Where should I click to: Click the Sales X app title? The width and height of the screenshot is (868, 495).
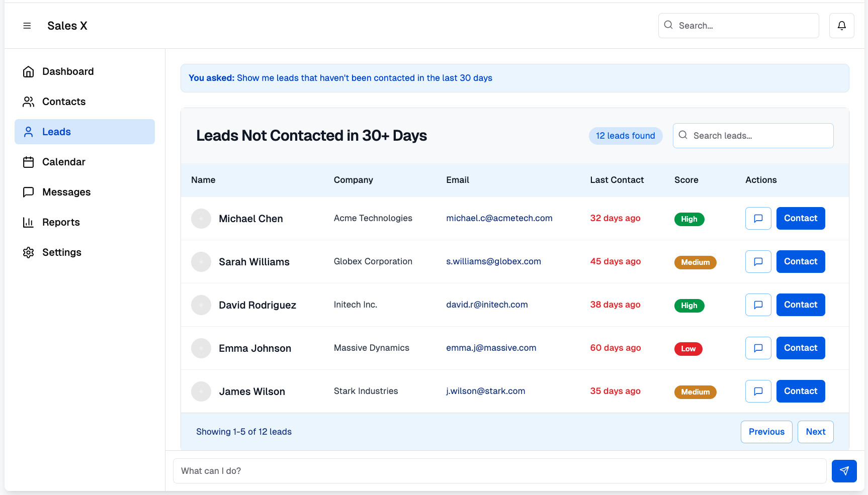click(x=67, y=26)
